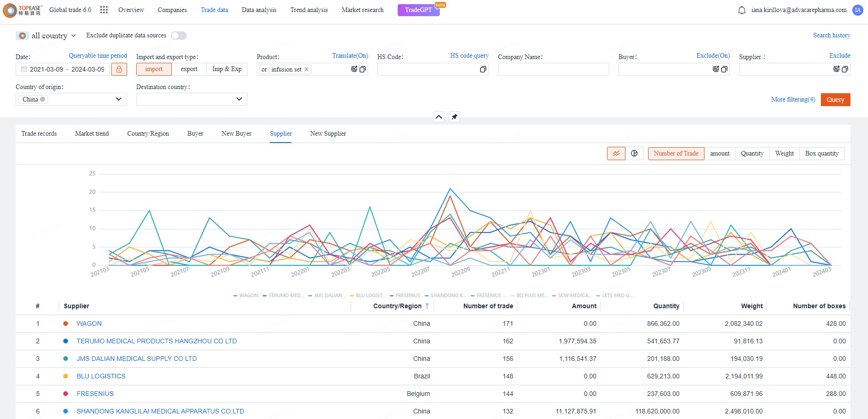This screenshot has height=419, width=868.
Task: Remove the infusion set product tag
Action: [x=306, y=69]
